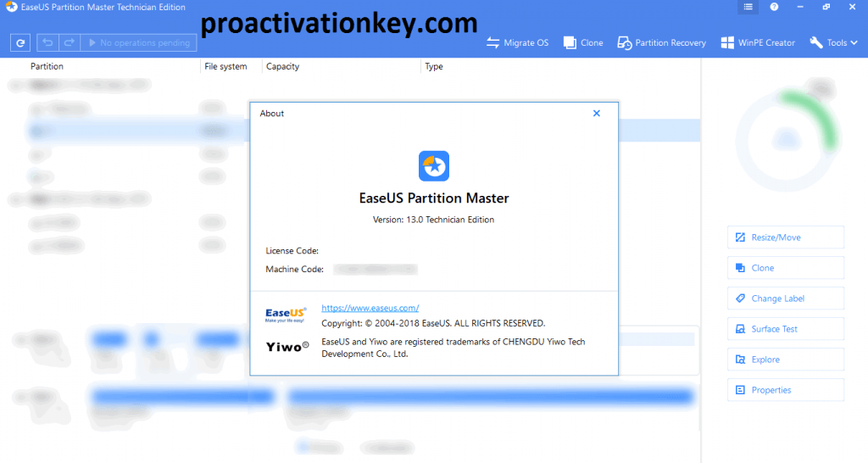The height and width of the screenshot is (463, 868).
Task: Open the menu list icon in the title bar
Action: point(748,7)
